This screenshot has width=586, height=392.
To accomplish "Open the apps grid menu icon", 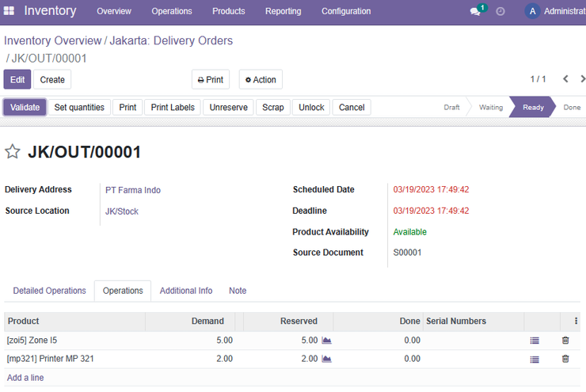I will coord(9,11).
